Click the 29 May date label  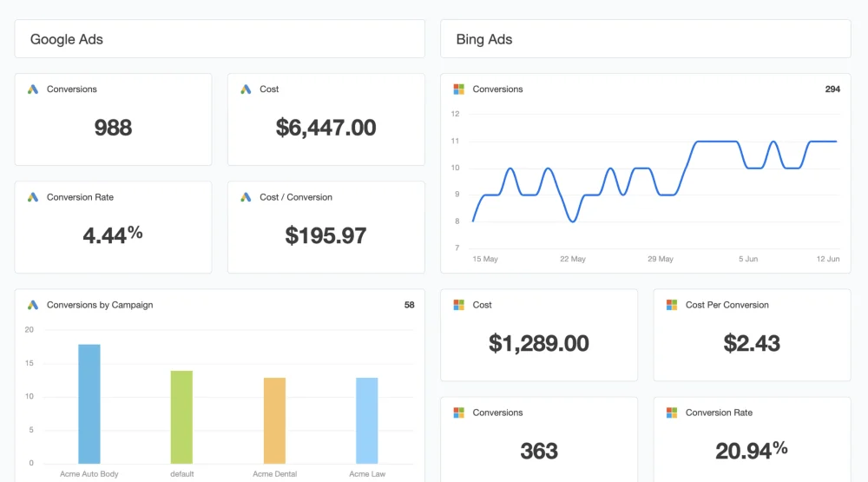click(661, 259)
